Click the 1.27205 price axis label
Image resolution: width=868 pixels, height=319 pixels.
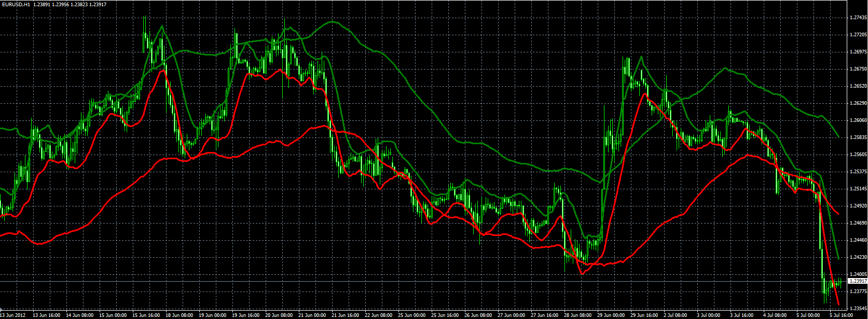pos(858,35)
